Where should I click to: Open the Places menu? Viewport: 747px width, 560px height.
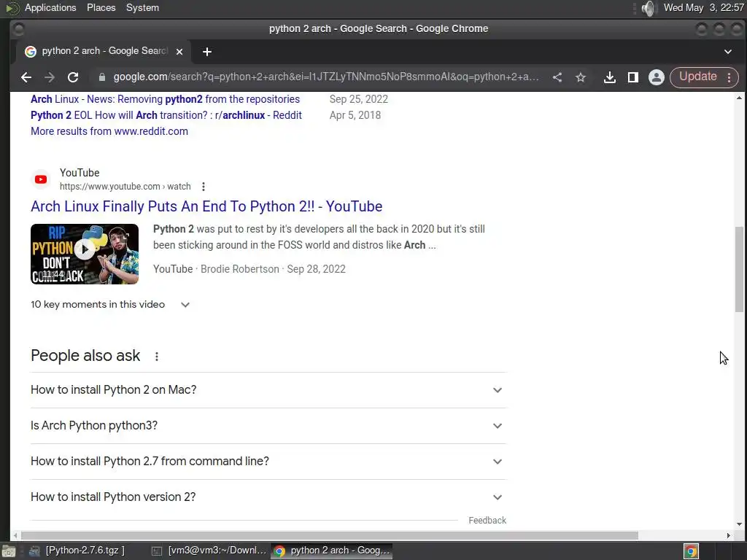(101, 7)
